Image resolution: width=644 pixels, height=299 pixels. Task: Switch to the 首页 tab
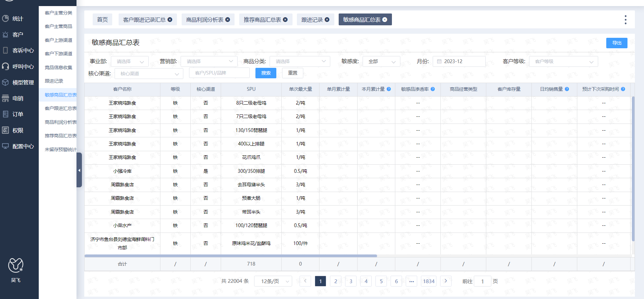point(102,20)
